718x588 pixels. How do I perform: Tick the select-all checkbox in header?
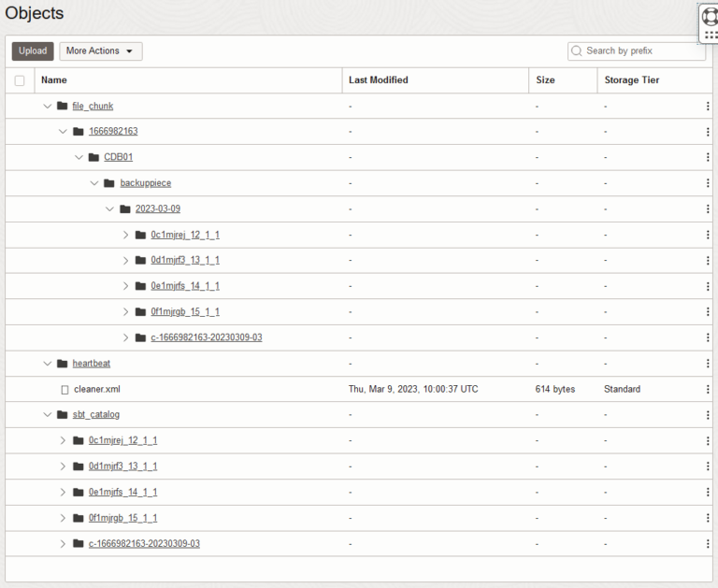[x=20, y=80]
